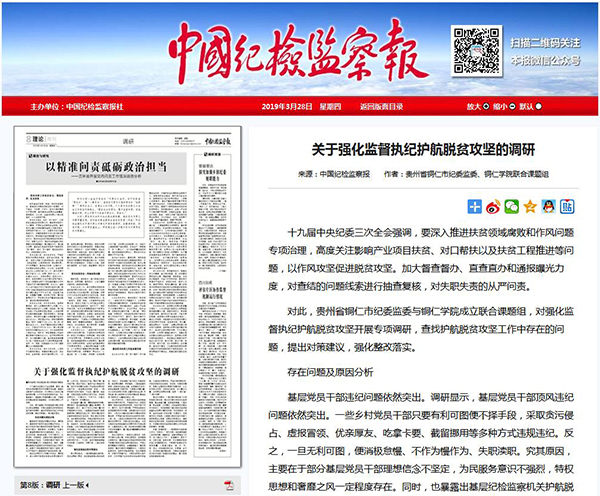Click the paragraph starting 基层党员干部违纪问题依然突出
The image size is (600, 496).
421,442
